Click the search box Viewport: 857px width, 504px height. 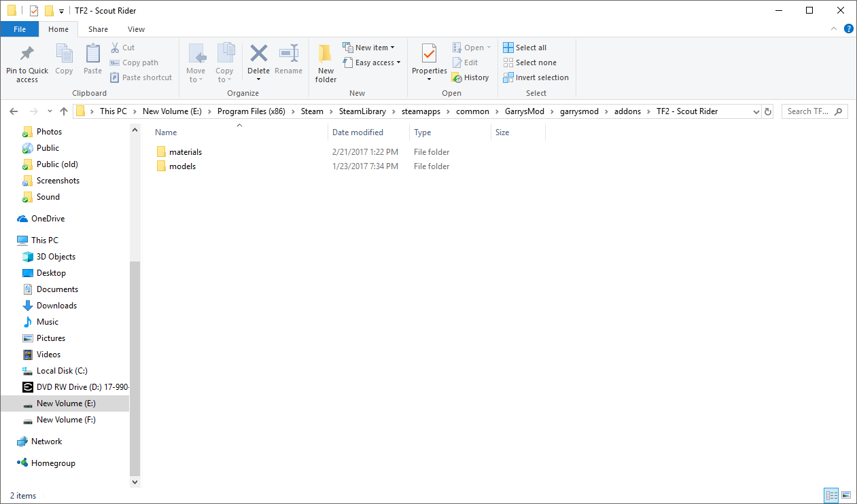814,111
